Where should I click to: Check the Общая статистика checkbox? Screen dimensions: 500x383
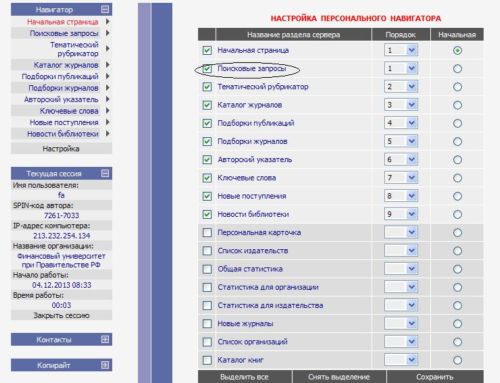(207, 269)
